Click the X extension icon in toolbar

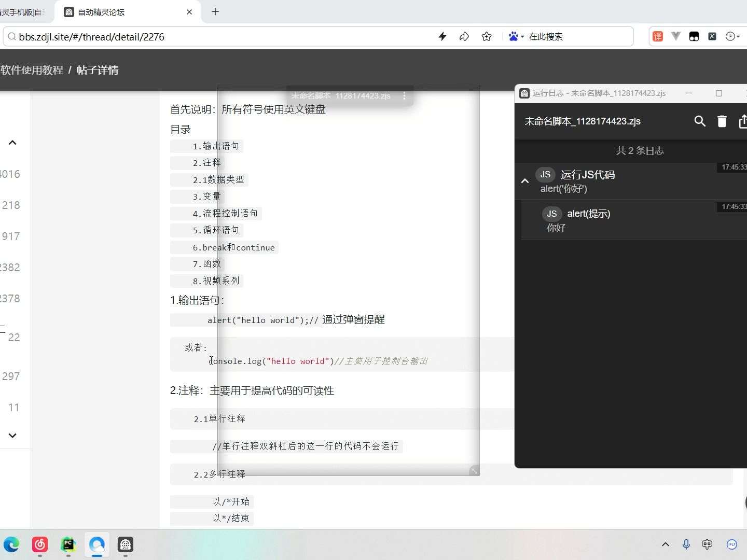click(x=712, y=36)
